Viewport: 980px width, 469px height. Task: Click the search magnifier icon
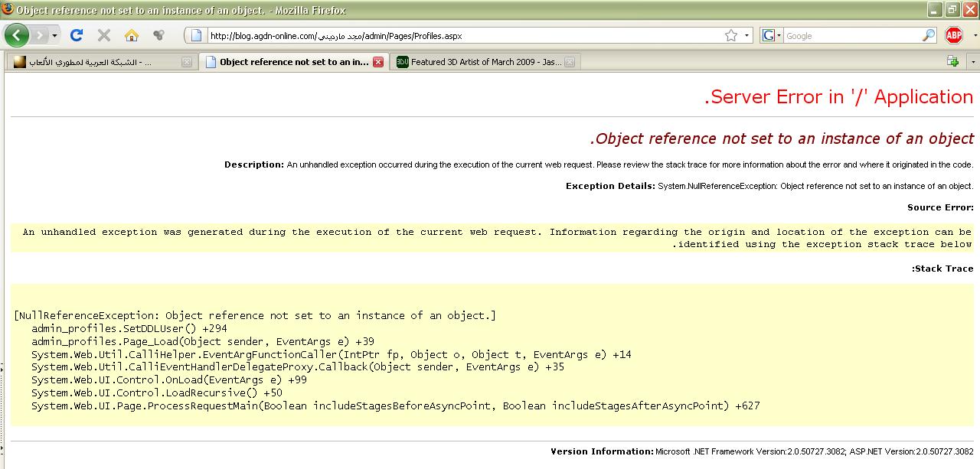tap(928, 35)
